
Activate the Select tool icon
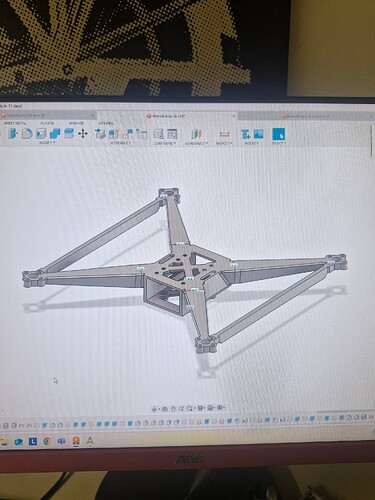pyautogui.click(x=279, y=134)
